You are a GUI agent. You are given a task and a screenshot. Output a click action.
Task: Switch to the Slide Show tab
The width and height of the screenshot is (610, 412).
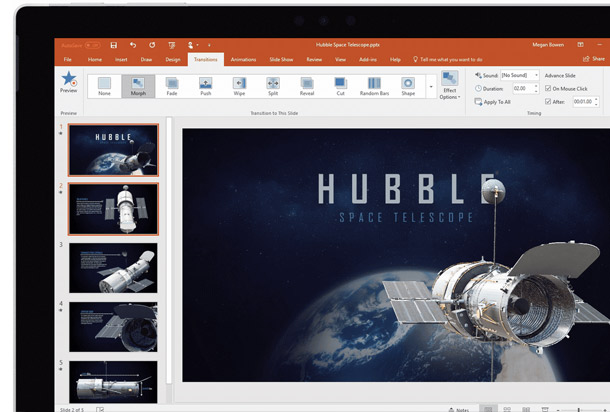coord(281,60)
